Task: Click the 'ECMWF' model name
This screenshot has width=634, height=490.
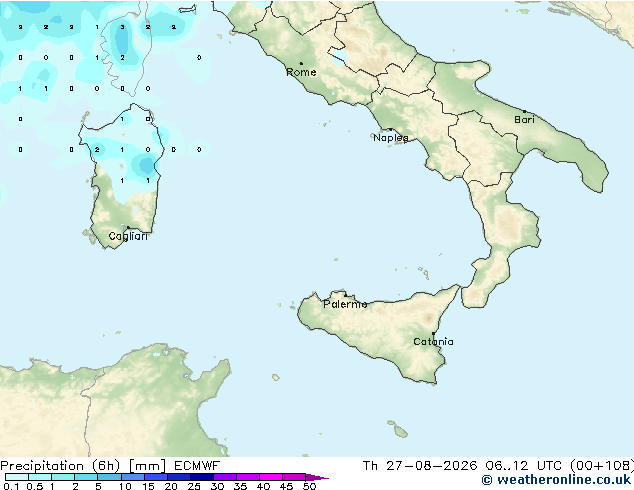Action: [x=197, y=466]
